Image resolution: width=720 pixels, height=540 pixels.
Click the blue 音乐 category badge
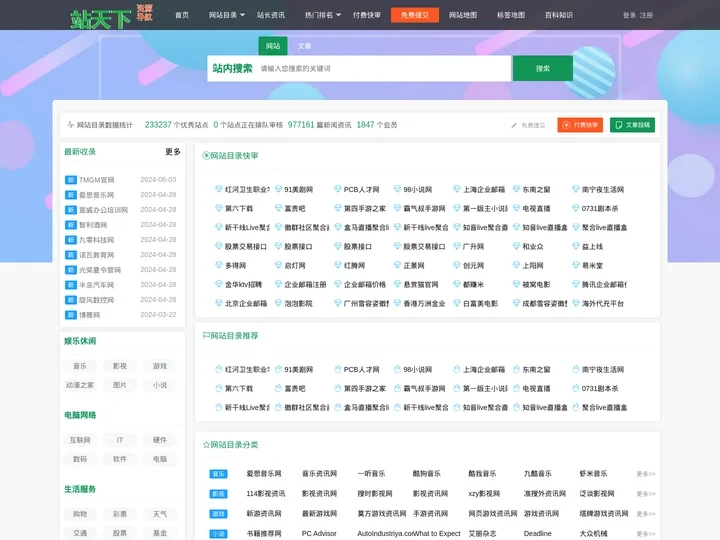[x=219, y=474]
